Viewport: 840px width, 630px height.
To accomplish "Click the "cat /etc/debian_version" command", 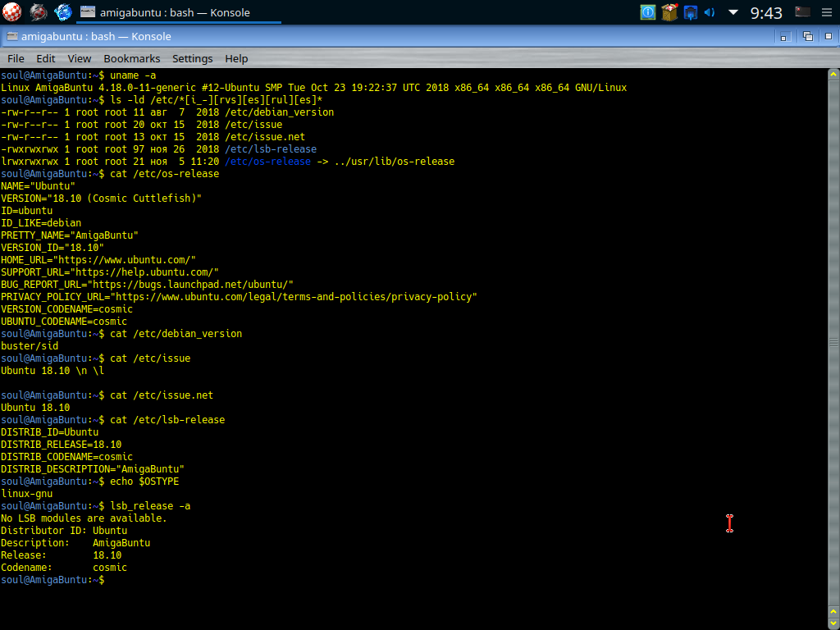I will pos(176,335).
